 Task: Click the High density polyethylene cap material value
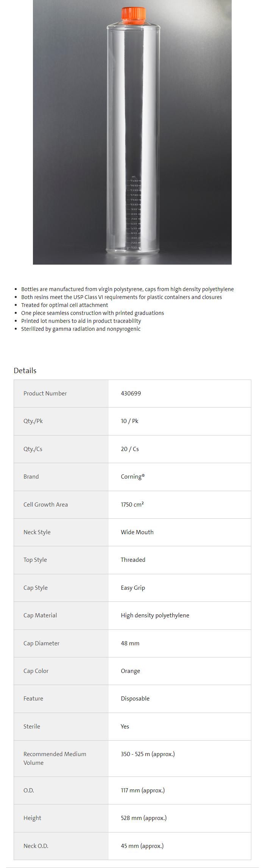tap(155, 615)
